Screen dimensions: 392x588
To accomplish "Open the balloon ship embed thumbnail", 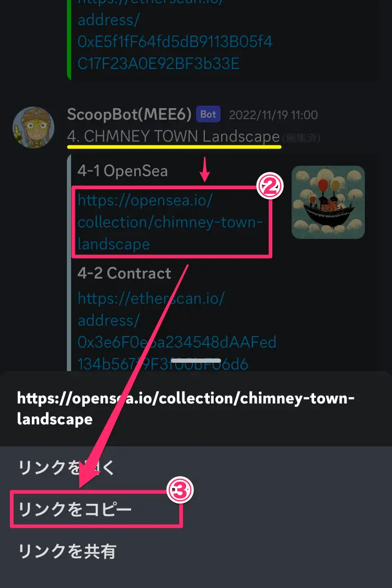I will click(x=328, y=202).
